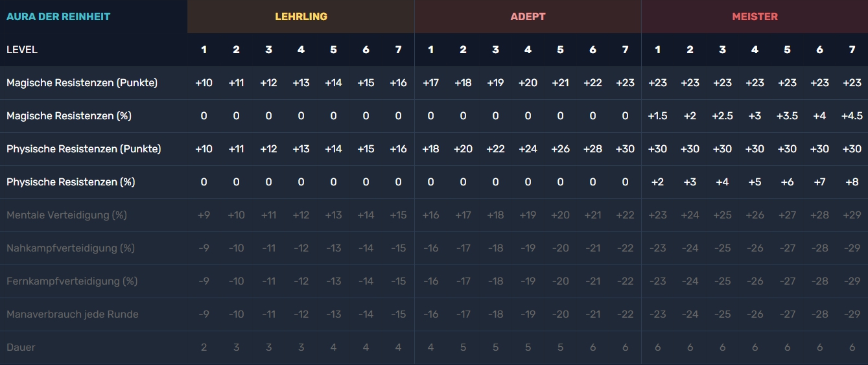Click the +1.5 magic resistance percent value
This screenshot has height=365, width=868.
tap(657, 116)
